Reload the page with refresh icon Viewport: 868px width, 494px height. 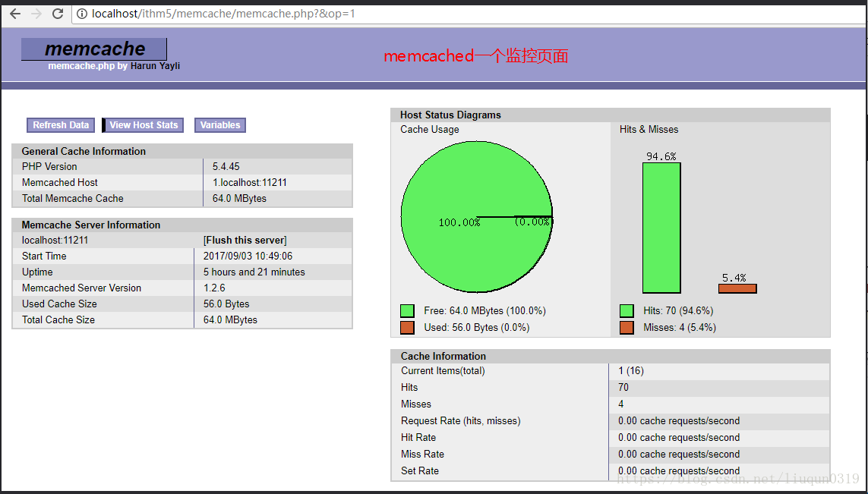point(58,13)
